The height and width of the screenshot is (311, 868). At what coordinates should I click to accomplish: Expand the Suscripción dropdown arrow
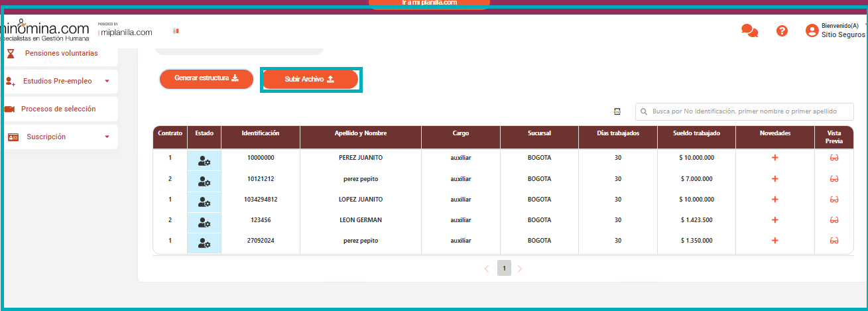pyautogui.click(x=107, y=137)
